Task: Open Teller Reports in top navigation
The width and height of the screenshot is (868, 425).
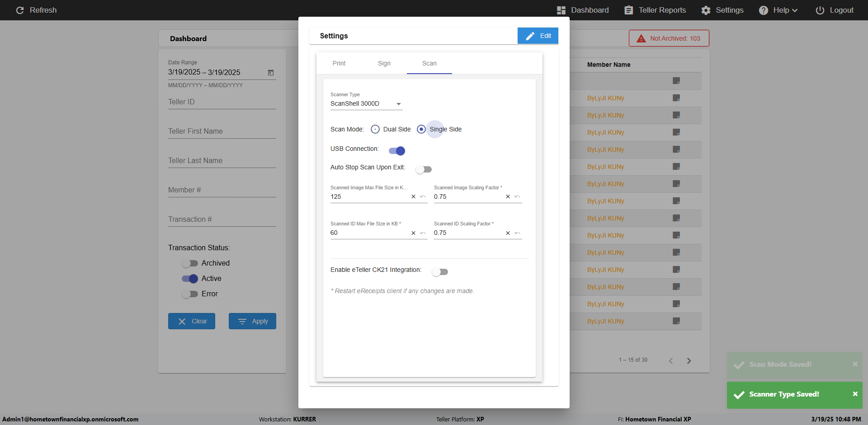Action: pos(655,10)
